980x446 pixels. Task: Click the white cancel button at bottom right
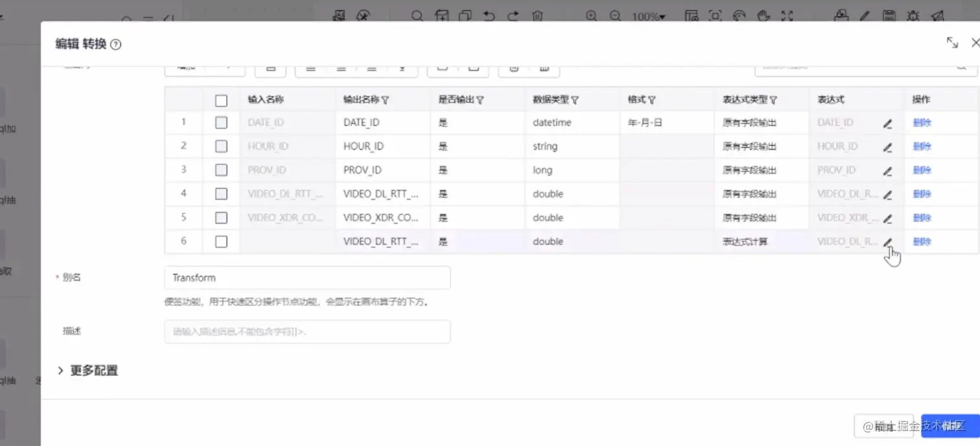[884, 426]
